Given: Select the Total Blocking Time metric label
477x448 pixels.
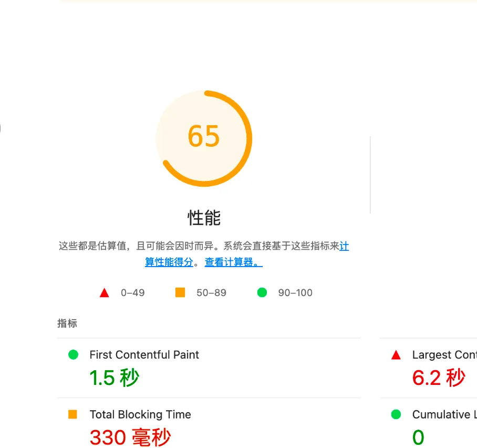Looking at the screenshot, I should 140,414.
